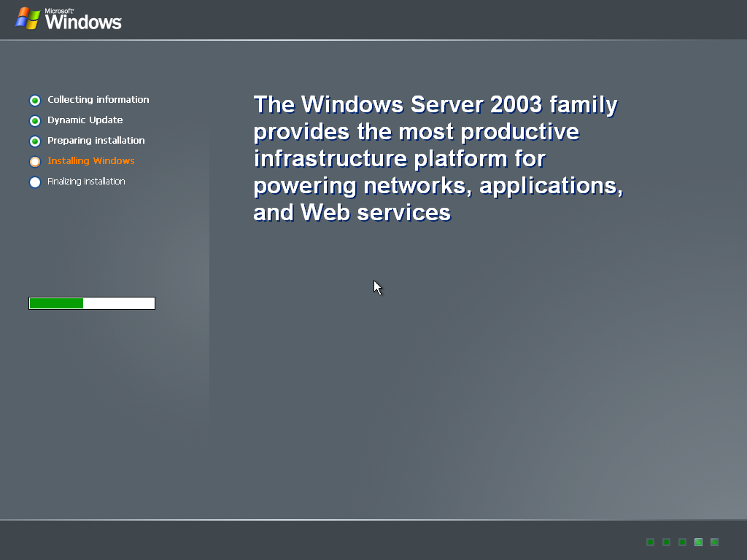
Task: Click the white bullet beside Finalizing installation
Action: click(35, 182)
